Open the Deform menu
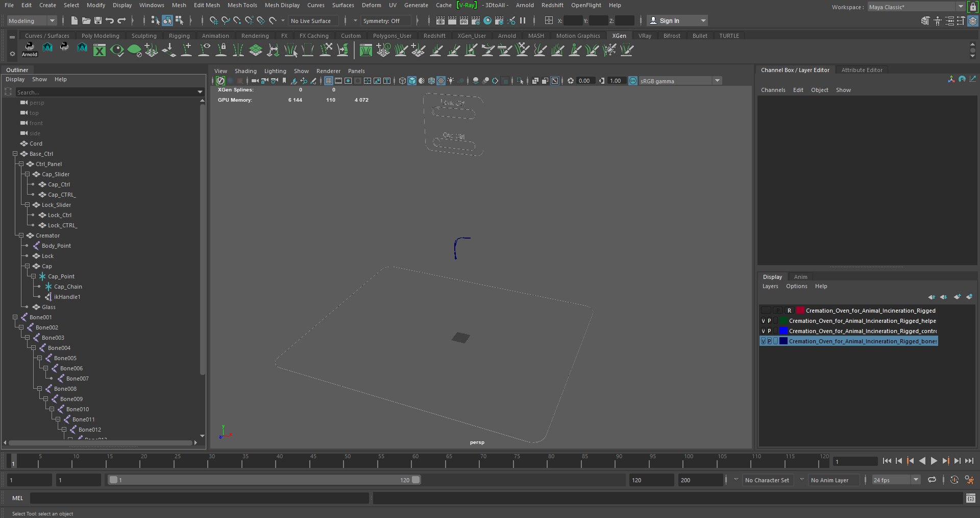This screenshot has width=980, height=518. point(371,5)
